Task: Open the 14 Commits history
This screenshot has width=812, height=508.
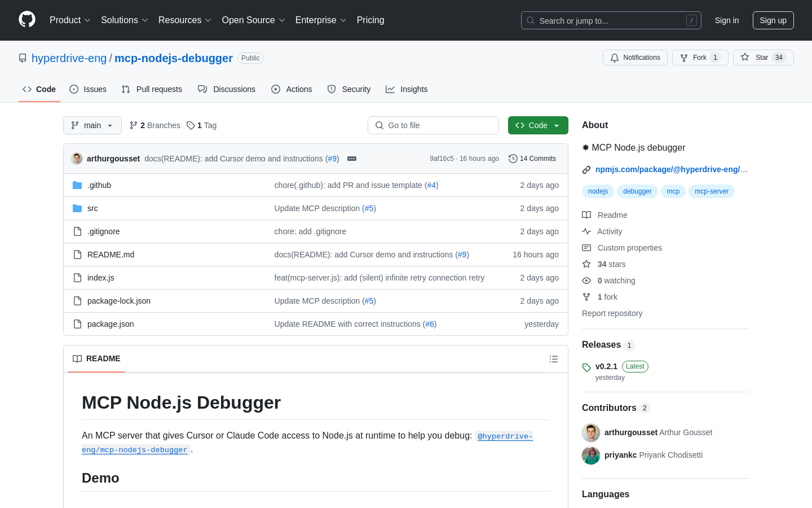Action: tap(532, 159)
